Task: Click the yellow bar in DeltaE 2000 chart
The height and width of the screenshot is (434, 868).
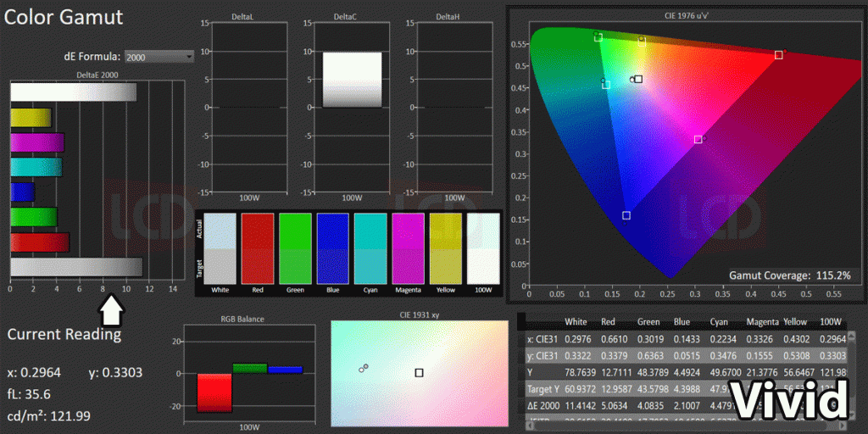Action: [31, 117]
